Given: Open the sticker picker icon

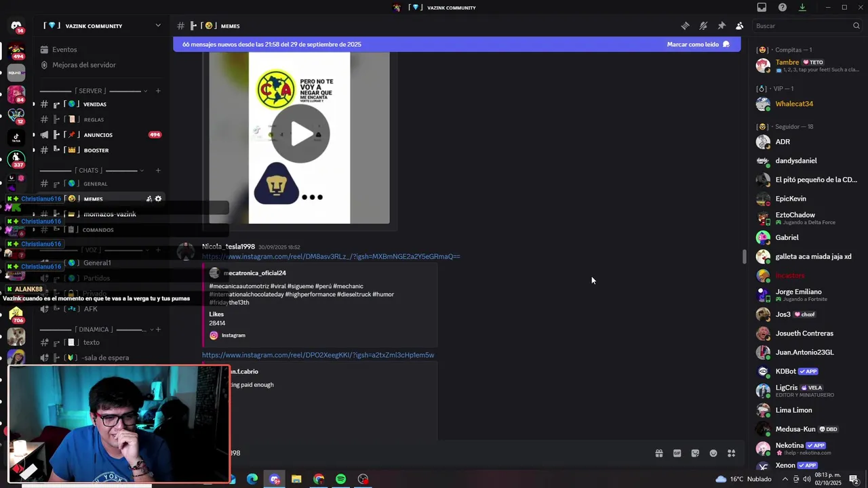Looking at the screenshot, I should click(x=695, y=453).
